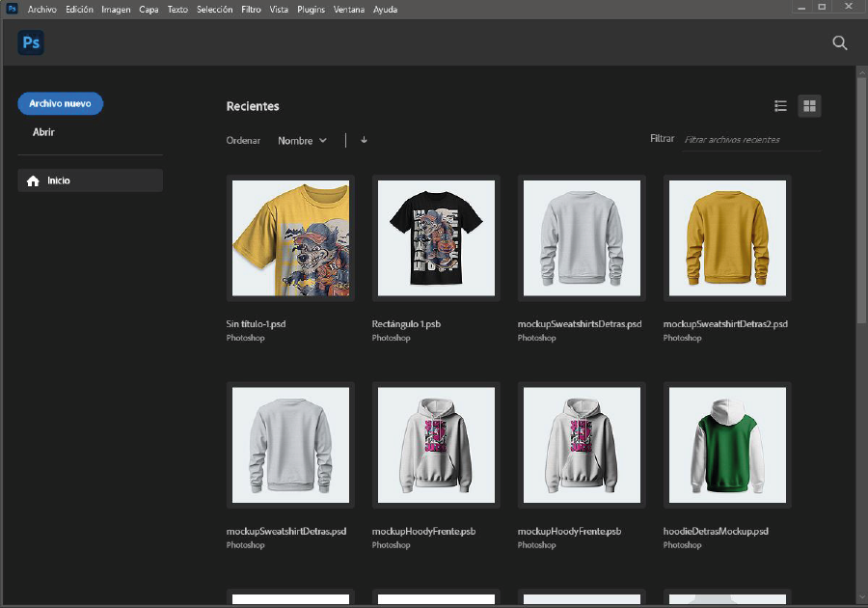This screenshot has height=608, width=868.
Task: Open the Plugins menu
Action: [311, 10]
